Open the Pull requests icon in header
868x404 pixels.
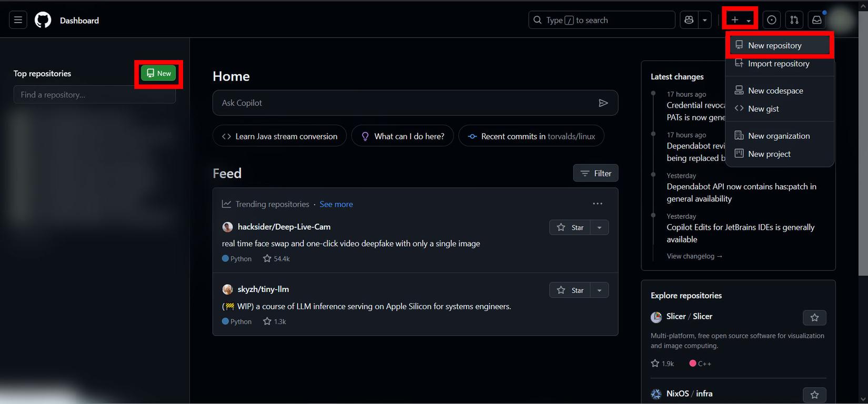click(x=794, y=20)
